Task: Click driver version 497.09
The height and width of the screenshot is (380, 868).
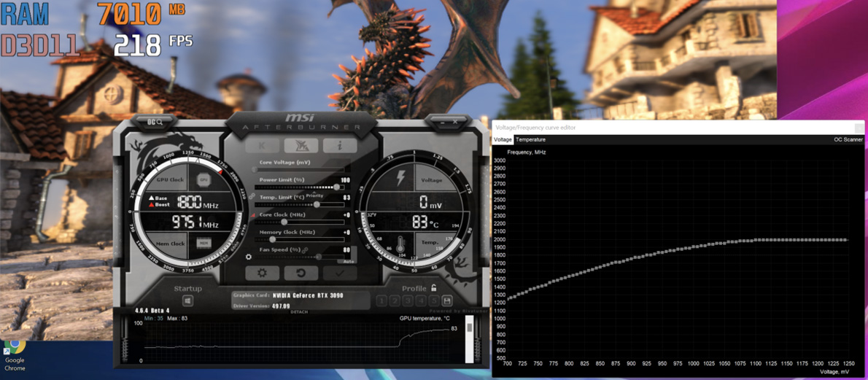Action: click(282, 306)
